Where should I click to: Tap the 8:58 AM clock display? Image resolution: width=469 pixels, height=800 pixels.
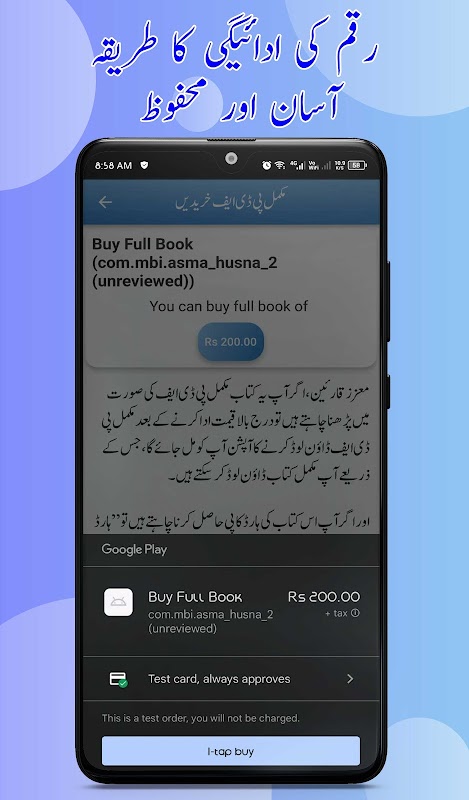[x=113, y=166]
